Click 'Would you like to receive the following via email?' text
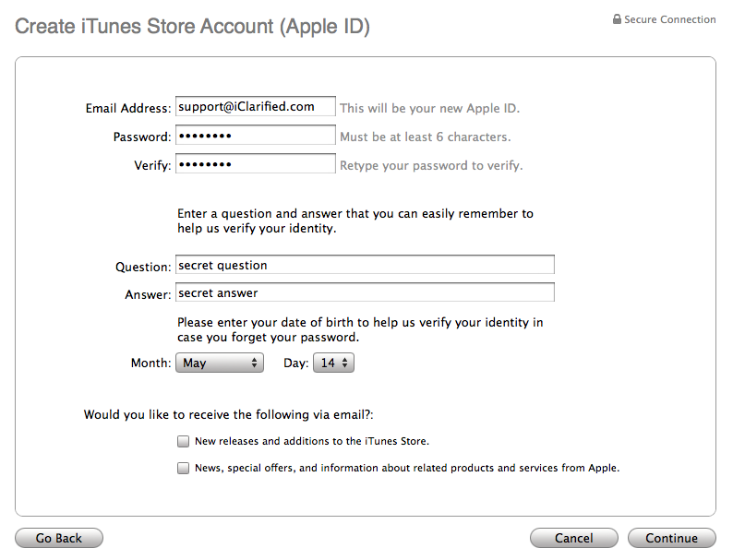 coord(229,415)
